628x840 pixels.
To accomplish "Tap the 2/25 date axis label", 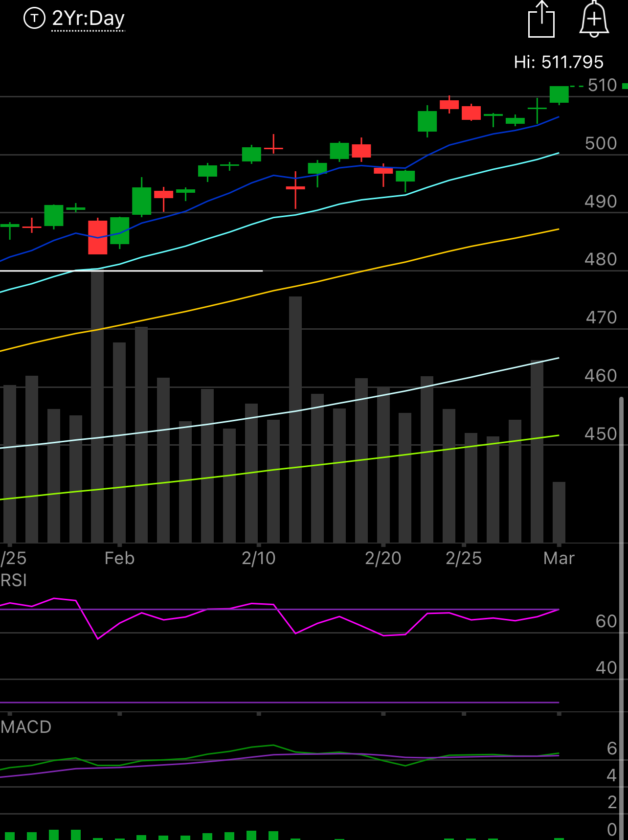I will [x=464, y=558].
